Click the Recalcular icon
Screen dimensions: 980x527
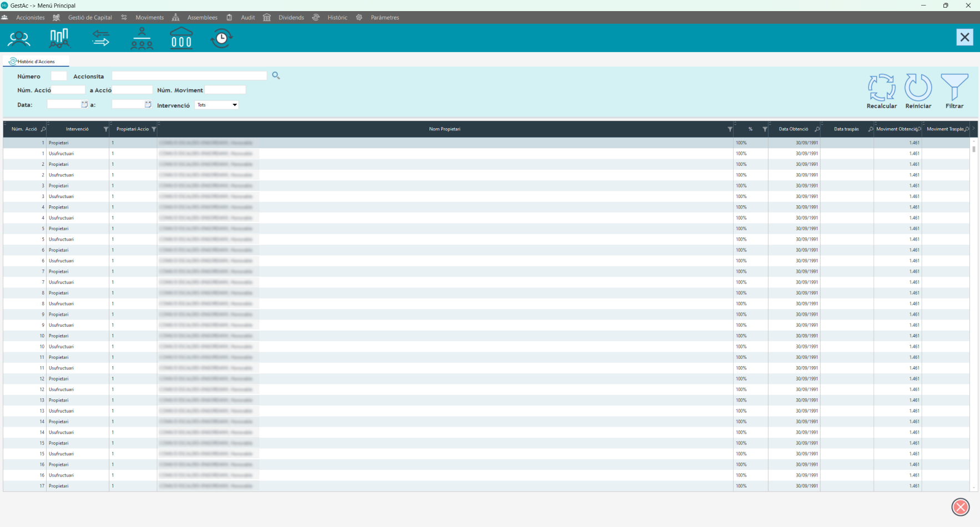tap(881, 88)
